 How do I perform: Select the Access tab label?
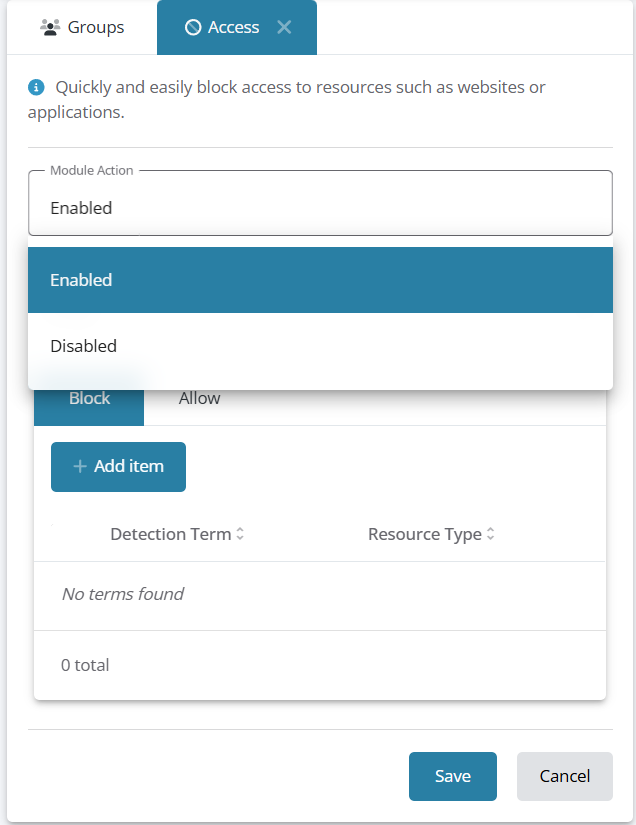[x=234, y=27]
